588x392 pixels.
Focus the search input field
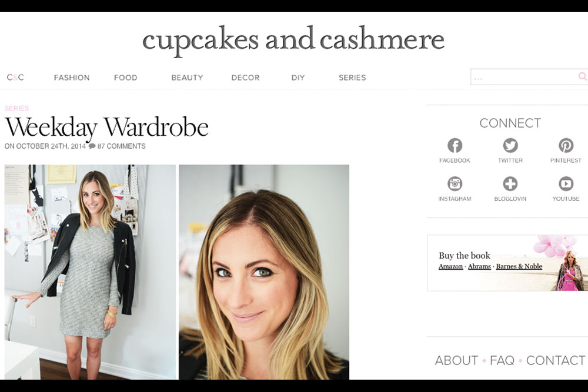(x=524, y=77)
